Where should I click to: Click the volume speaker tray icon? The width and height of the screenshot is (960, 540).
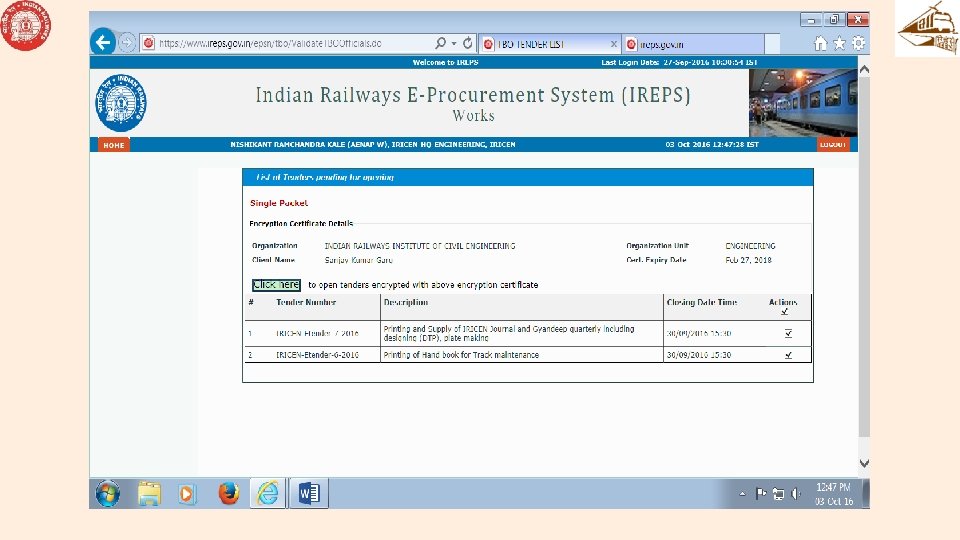click(796, 493)
